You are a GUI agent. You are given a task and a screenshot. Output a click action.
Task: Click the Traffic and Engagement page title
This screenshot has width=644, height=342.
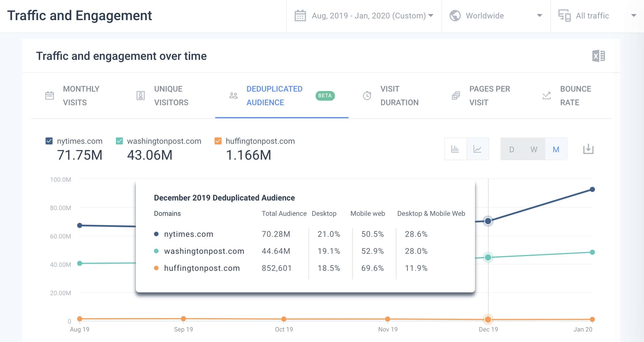click(x=80, y=16)
